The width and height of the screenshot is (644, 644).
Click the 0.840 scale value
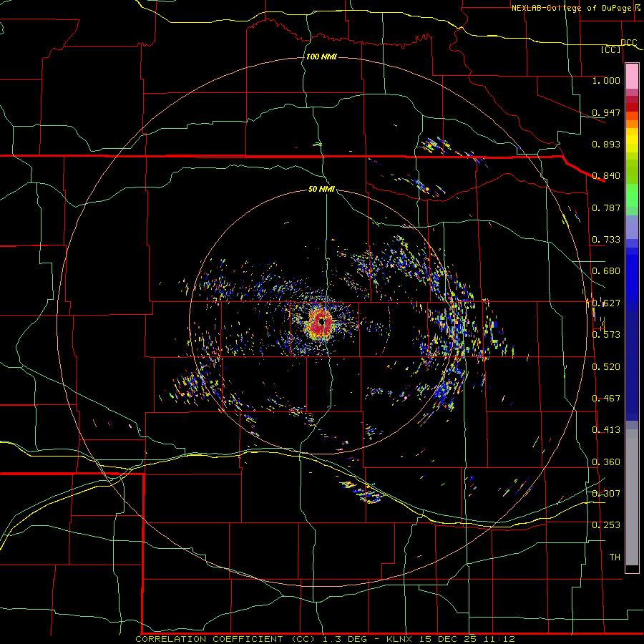606,176
